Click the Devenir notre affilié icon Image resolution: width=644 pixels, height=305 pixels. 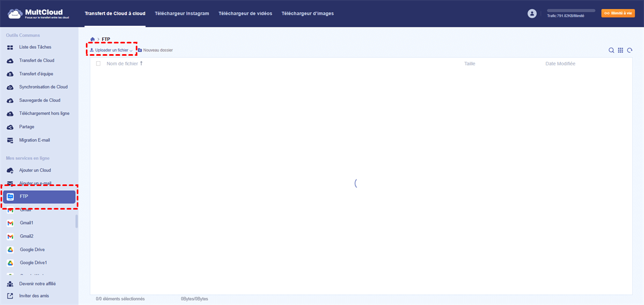point(10,284)
